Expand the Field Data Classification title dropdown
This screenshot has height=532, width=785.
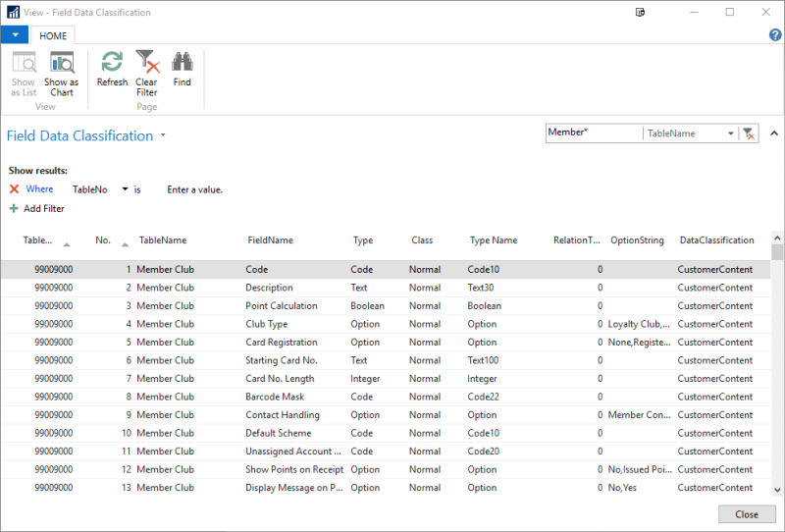click(x=163, y=136)
